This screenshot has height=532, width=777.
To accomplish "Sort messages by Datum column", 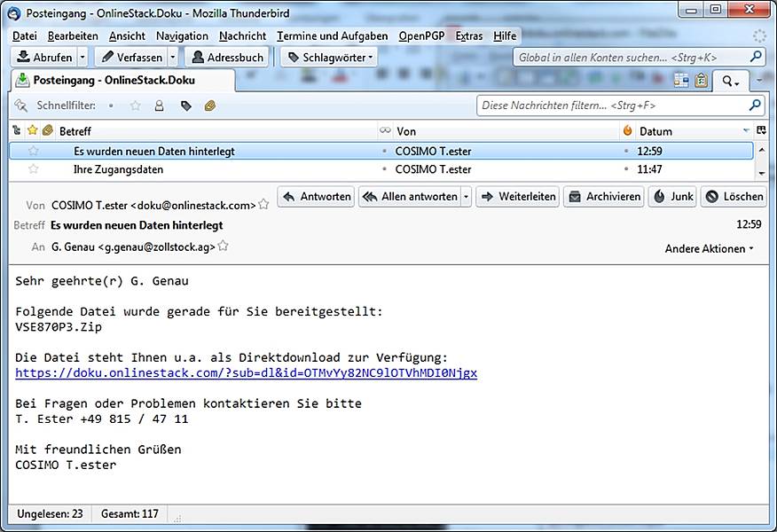I will point(694,130).
